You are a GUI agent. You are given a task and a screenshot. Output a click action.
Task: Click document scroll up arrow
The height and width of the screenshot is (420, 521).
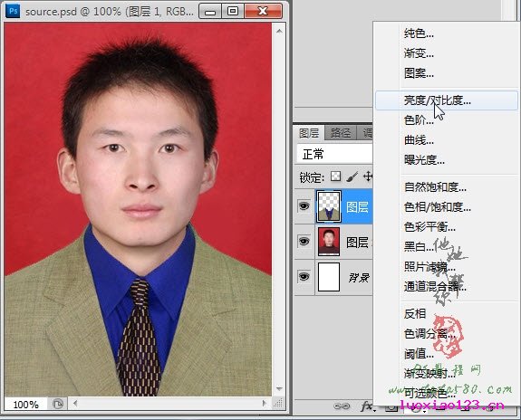(279, 31)
